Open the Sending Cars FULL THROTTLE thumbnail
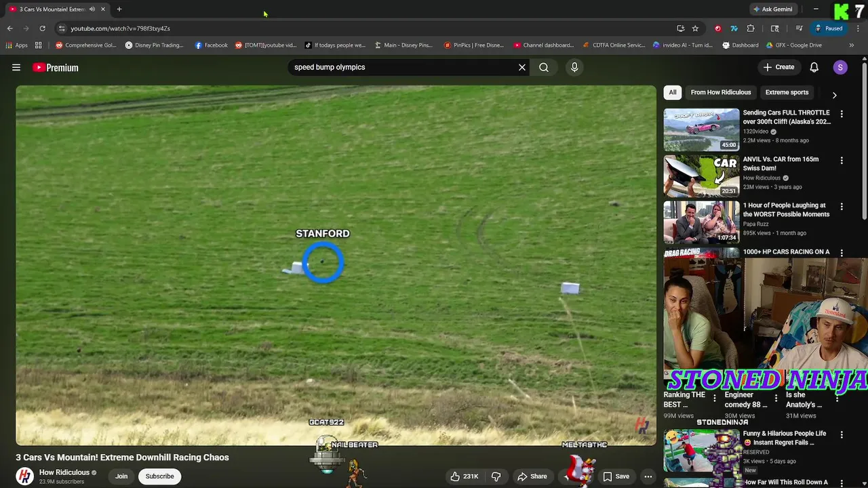This screenshot has width=868, height=488. click(701, 129)
